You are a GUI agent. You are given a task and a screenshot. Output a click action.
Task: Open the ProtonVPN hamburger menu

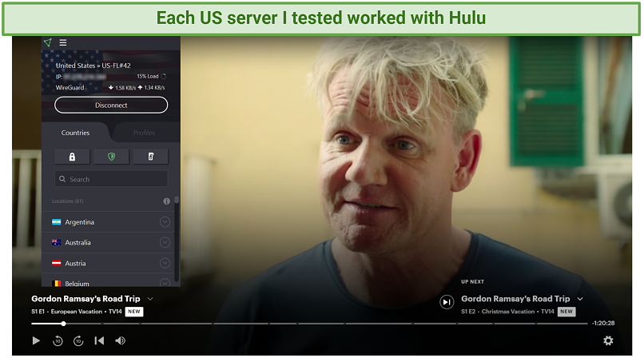coord(63,42)
